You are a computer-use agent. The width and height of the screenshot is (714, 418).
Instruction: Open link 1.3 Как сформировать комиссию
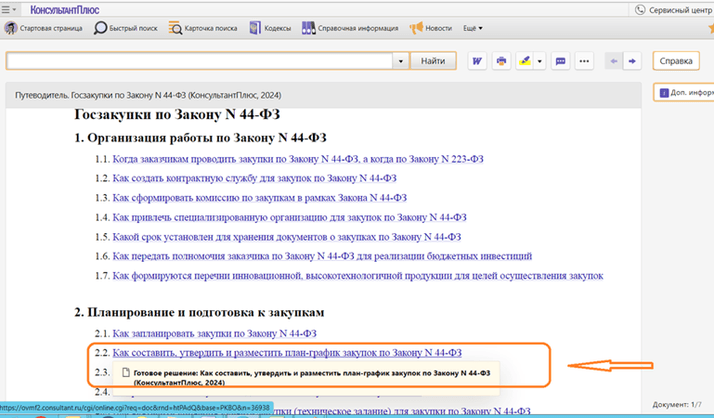(260, 198)
